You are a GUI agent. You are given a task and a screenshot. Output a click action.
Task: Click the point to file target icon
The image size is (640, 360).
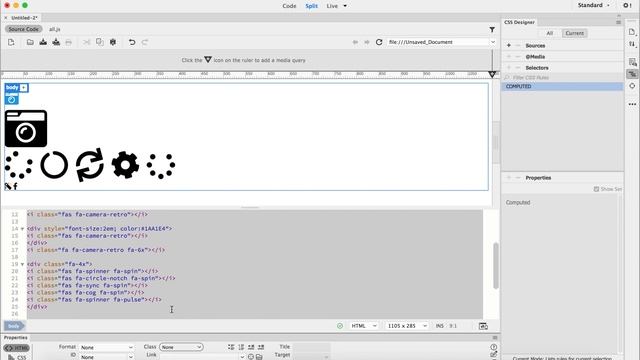[251, 357]
